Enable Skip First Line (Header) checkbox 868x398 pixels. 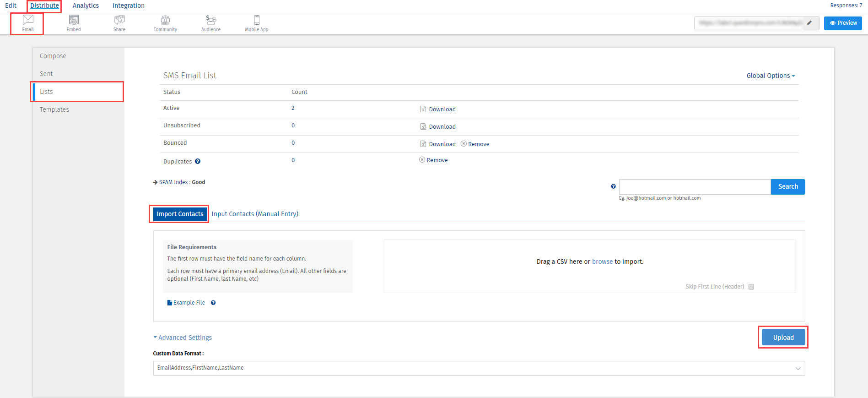(x=751, y=287)
